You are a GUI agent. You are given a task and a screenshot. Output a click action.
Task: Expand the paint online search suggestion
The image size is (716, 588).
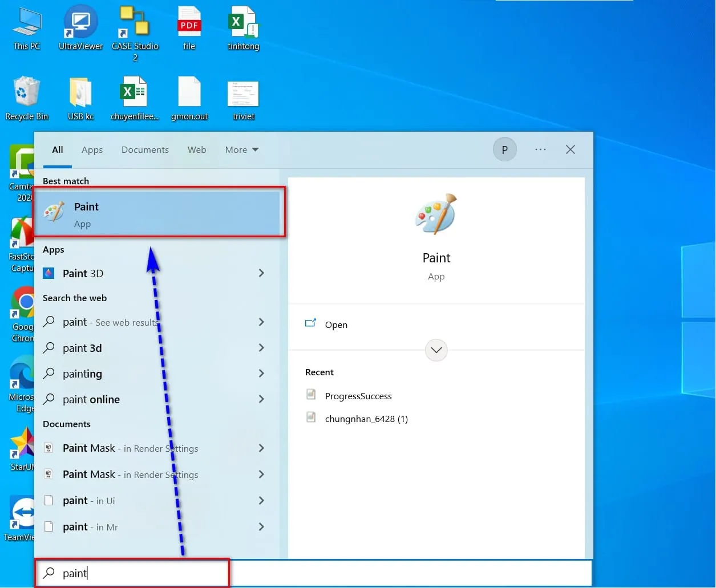tap(91, 399)
